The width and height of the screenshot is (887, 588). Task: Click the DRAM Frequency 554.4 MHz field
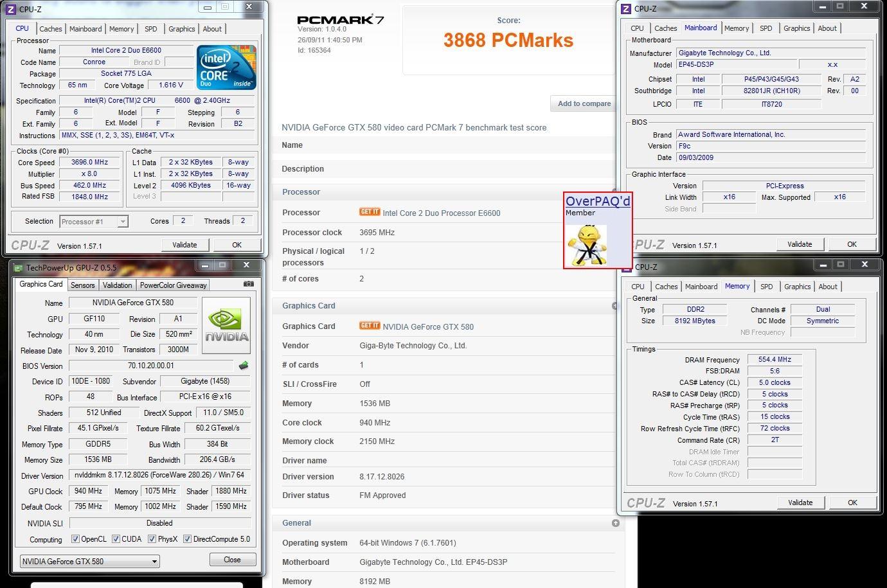click(775, 360)
